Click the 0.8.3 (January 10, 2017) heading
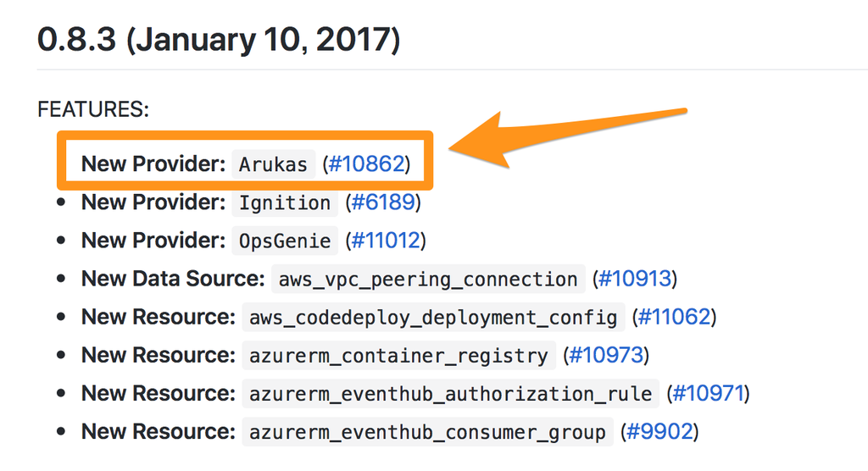This screenshot has width=868, height=471. (219, 40)
